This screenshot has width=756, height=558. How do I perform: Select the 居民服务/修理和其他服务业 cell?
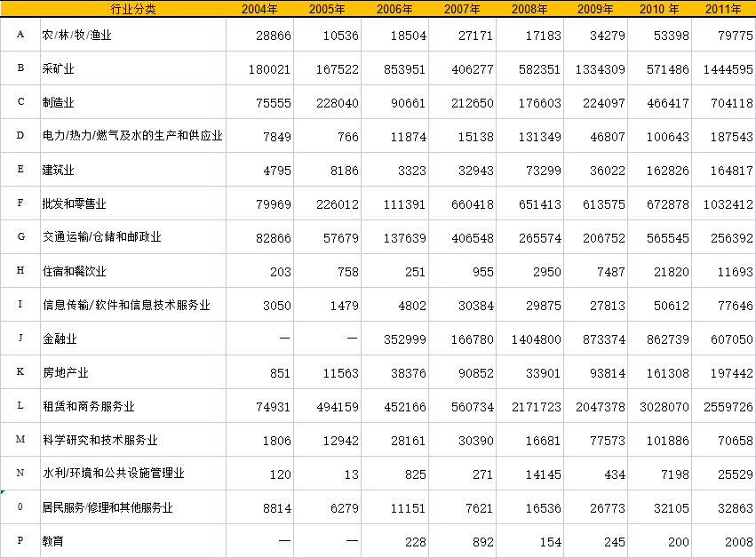pos(133,506)
